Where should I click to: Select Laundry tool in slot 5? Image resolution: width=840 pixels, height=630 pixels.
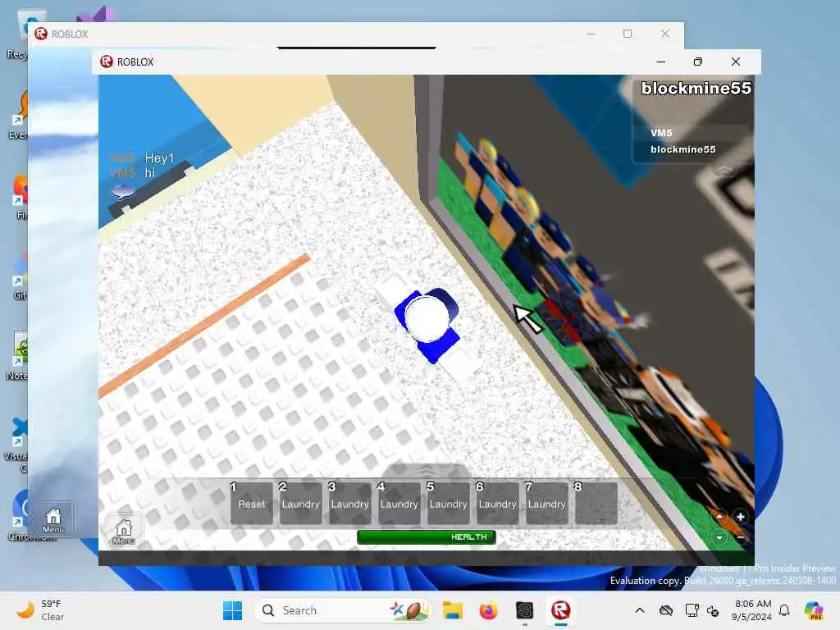click(x=449, y=504)
